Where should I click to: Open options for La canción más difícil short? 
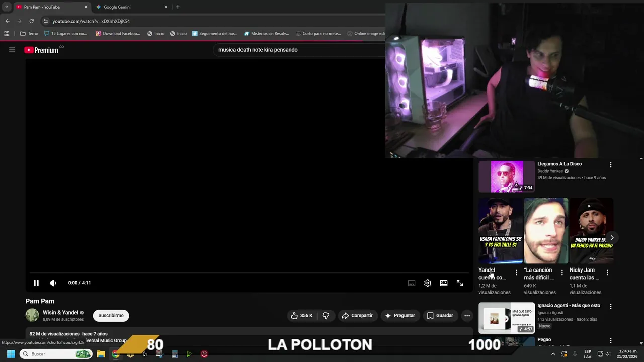pyautogui.click(x=562, y=273)
